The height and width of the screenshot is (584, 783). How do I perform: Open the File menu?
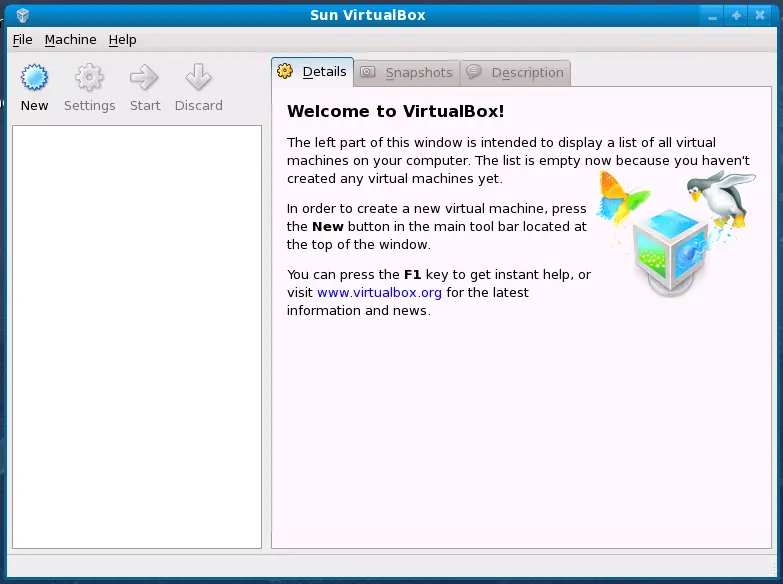(22, 40)
